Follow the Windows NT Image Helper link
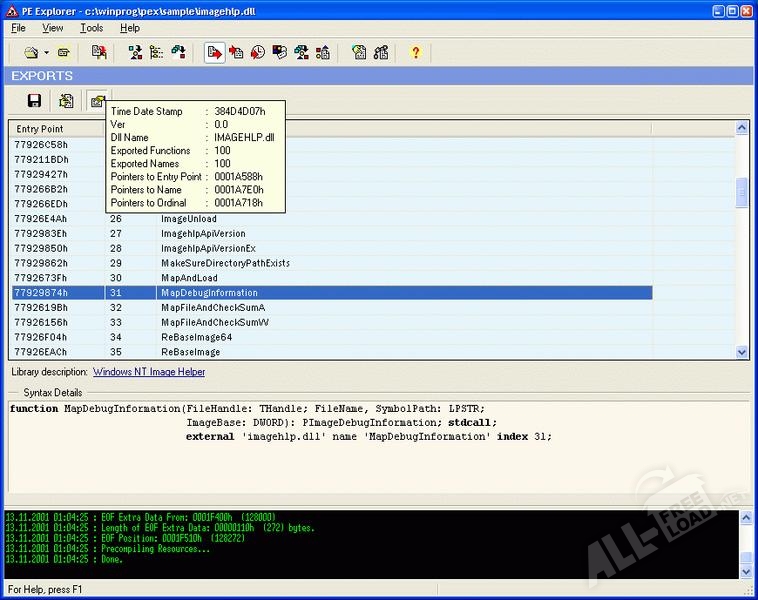Screen dimensions: 758x600 click(x=149, y=372)
